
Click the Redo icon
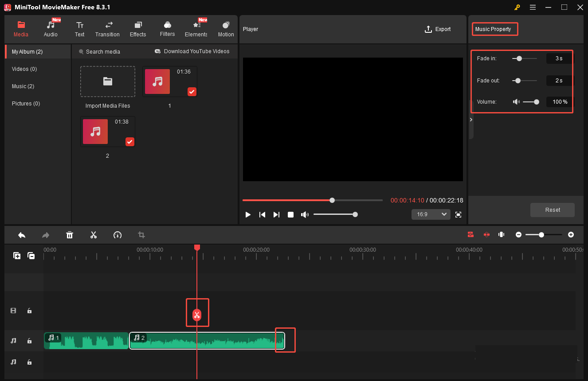coord(46,235)
